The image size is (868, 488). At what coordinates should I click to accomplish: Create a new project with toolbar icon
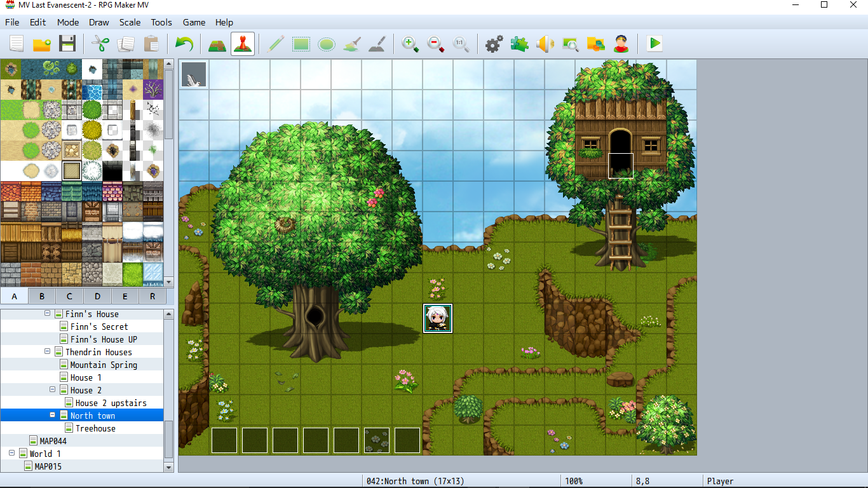(17, 44)
